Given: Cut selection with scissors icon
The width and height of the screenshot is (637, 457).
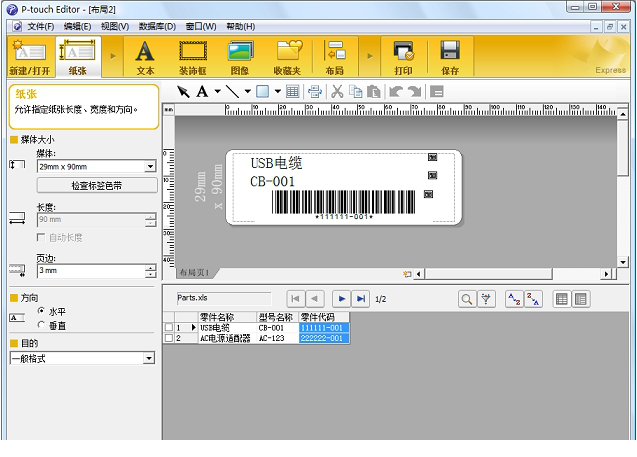Looking at the screenshot, I should [x=337, y=92].
